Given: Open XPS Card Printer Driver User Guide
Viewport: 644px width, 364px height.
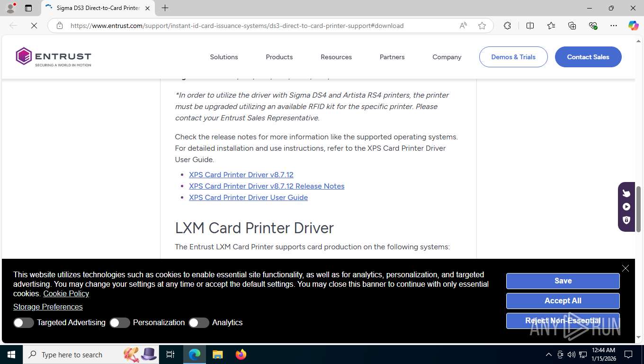Looking at the screenshot, I should tap(248, 197).
